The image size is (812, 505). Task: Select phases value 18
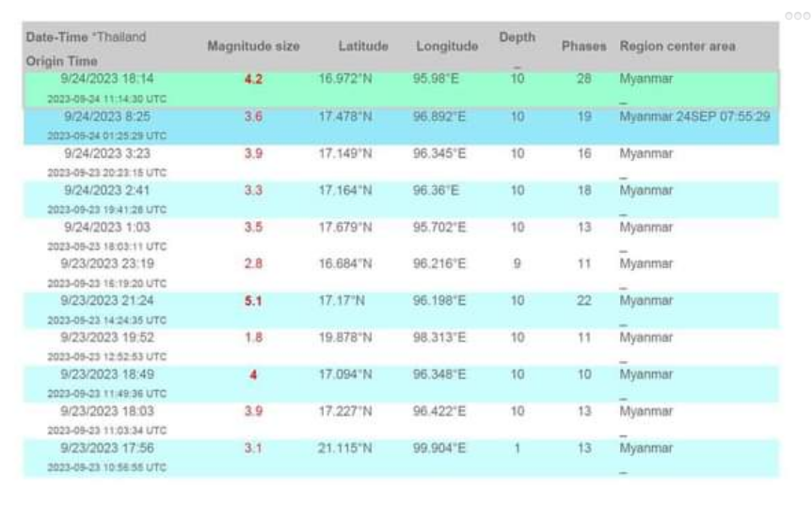pos(584,190)
